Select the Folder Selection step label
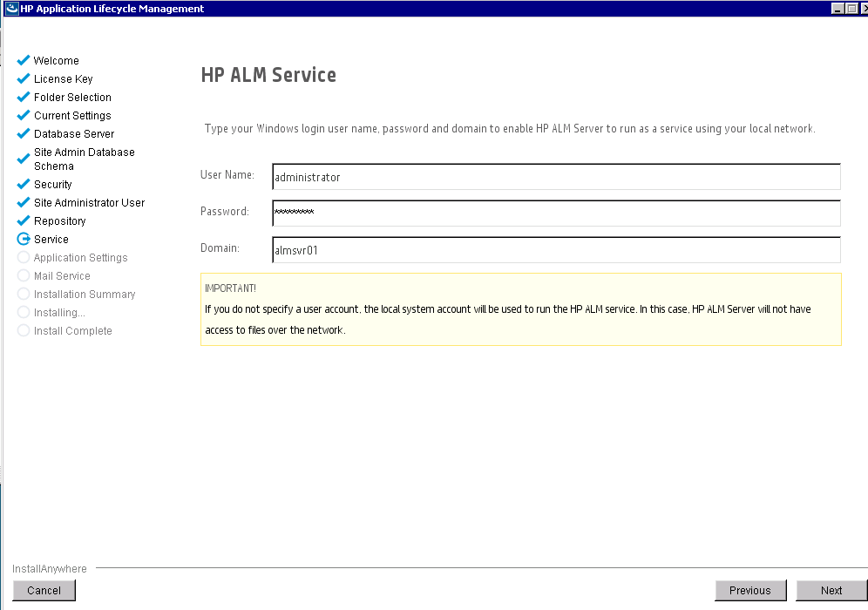 tap(72, 97)
